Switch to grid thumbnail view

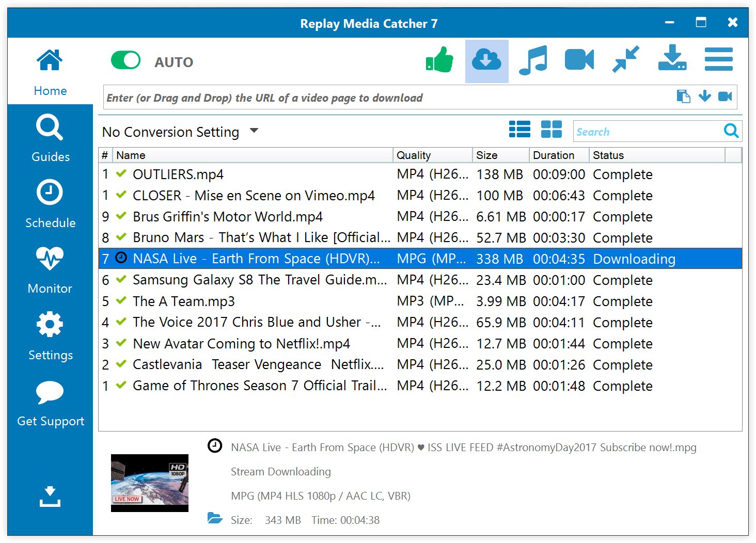coord(551,129)
